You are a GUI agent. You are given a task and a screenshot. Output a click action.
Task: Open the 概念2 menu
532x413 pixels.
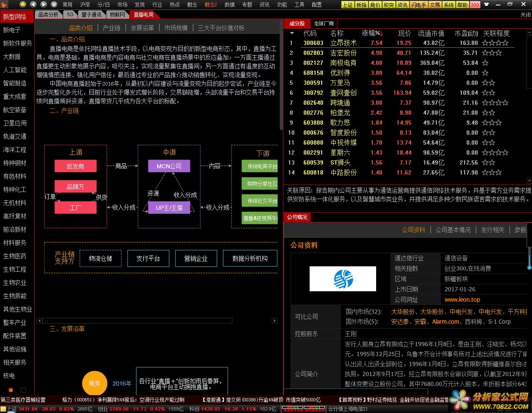pos(211,5)
